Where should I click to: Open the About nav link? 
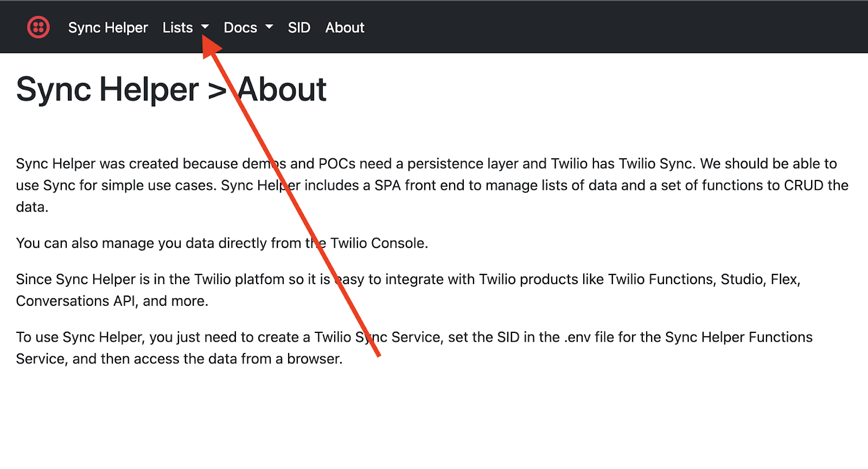tap(345, 28)
